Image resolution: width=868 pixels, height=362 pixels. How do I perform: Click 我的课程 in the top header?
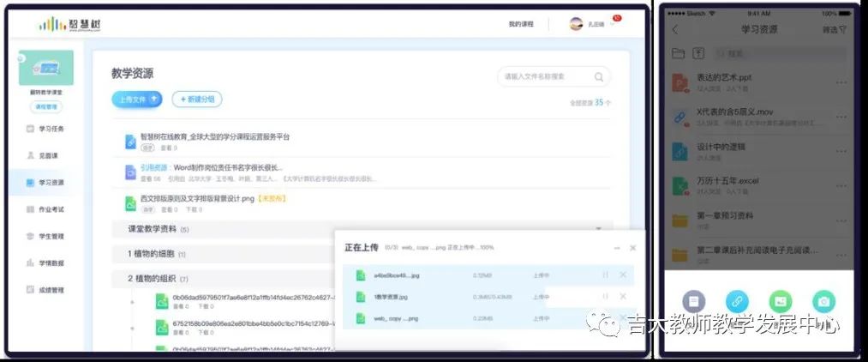(520, 24)
